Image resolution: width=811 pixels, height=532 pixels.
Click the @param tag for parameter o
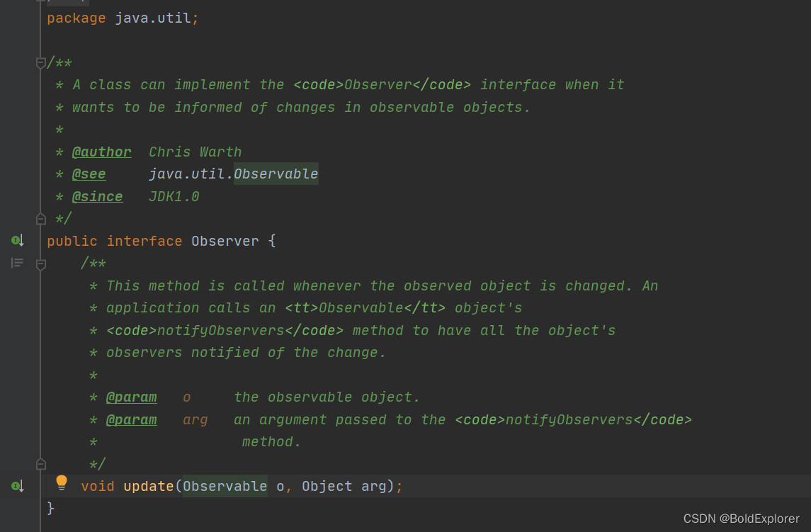132,397
